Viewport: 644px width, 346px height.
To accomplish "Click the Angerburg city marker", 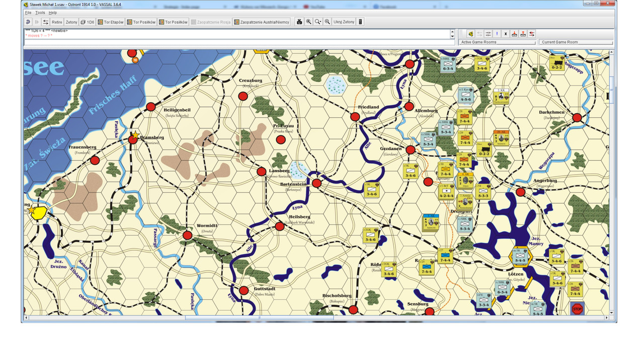I will (x=520, y=192).
